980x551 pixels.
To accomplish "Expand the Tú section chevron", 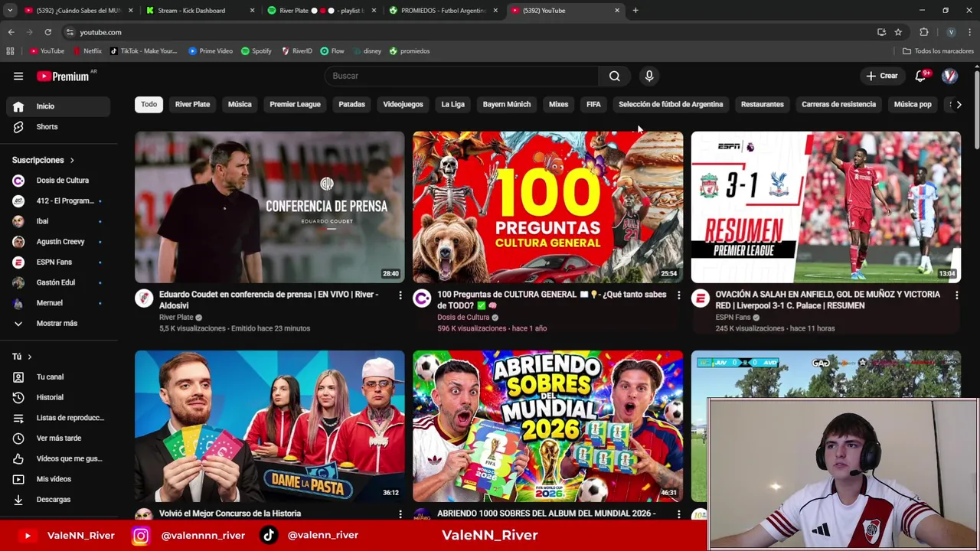I will point(30,357).
